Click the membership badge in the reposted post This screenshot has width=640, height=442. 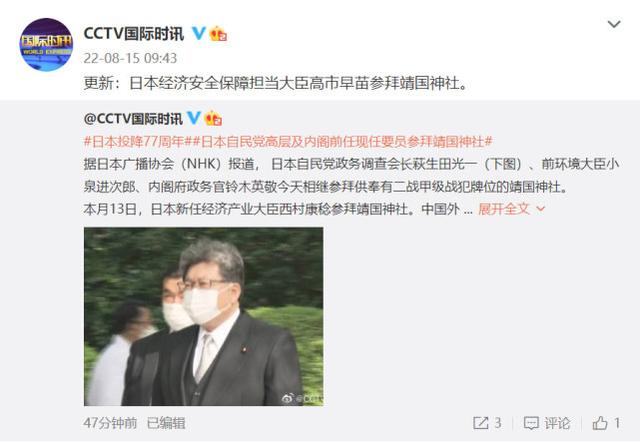pos(213,118)
